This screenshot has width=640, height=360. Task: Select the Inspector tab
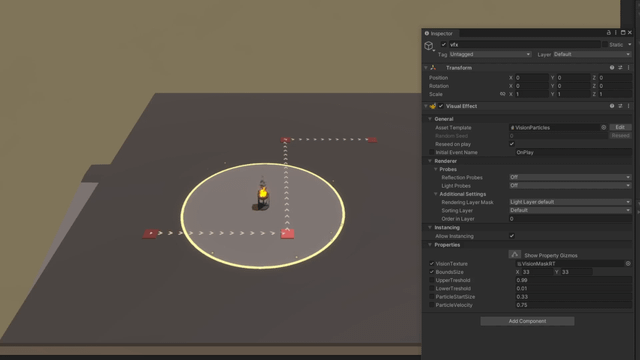(x=439, y=33)
